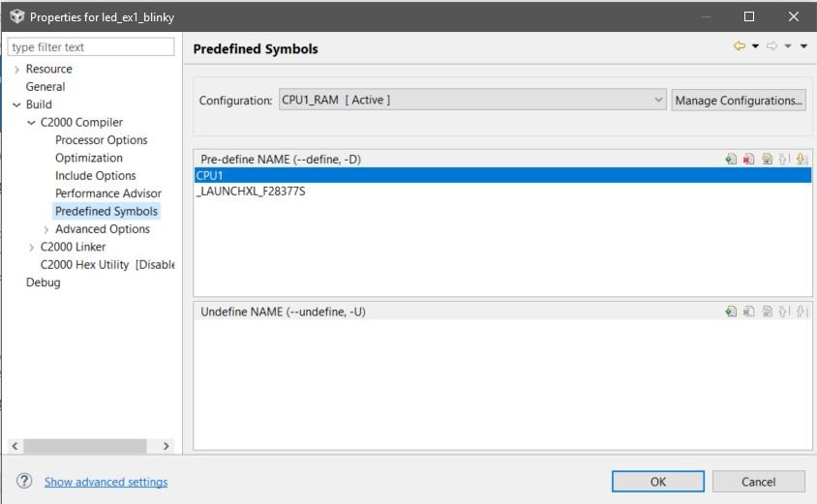Collapse the C2000 Compiler node
The width and height of the screenshot is (817, 504).
(31, 123)
